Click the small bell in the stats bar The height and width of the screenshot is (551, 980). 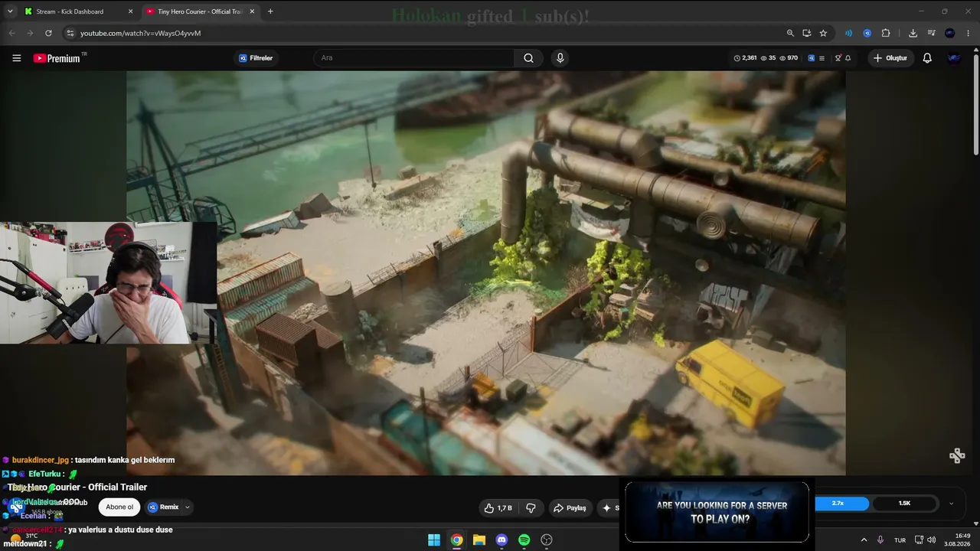848,58
